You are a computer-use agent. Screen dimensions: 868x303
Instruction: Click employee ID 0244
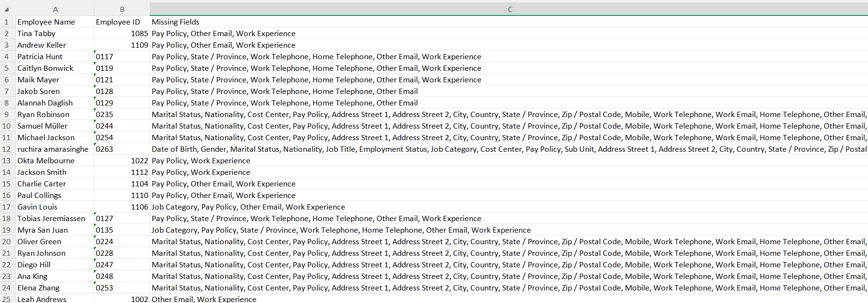click(x=122, y=126)
